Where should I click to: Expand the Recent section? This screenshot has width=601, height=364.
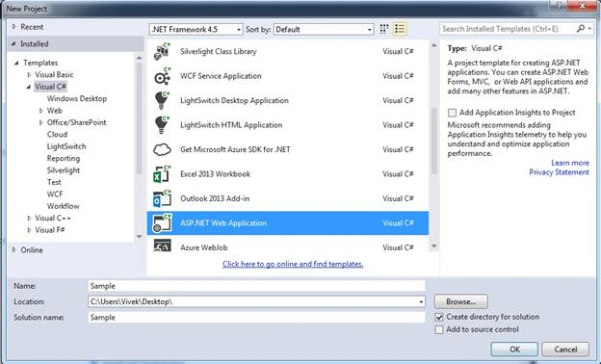click(14, 27)
